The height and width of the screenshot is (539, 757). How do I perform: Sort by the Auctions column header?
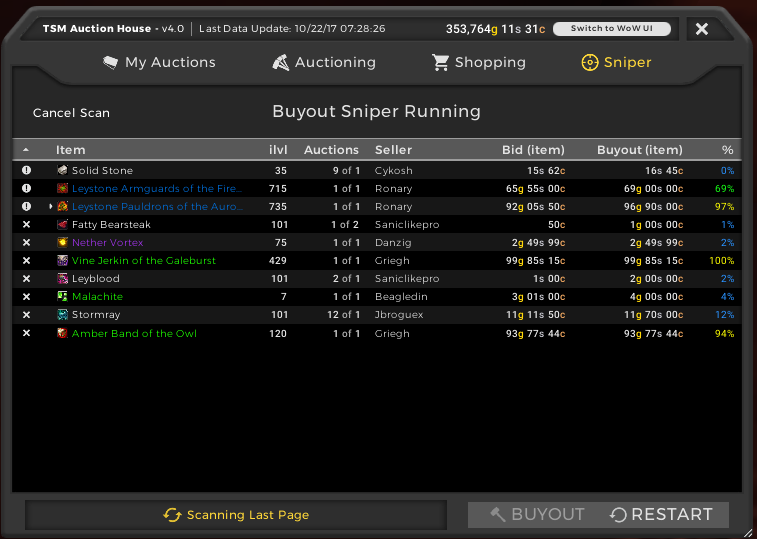pos(331,150)
